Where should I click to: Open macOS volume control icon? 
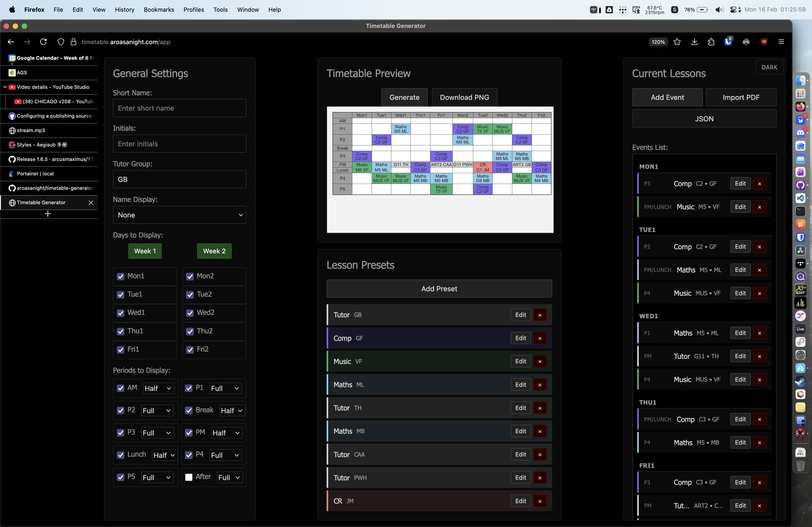(719, 9)
